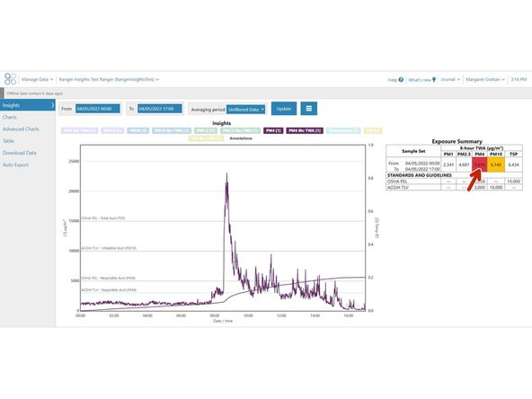Click the red PM4 exposure value cell
This screenshot has height=399, width=532.
pyautogui.click(x=480, y=164)
